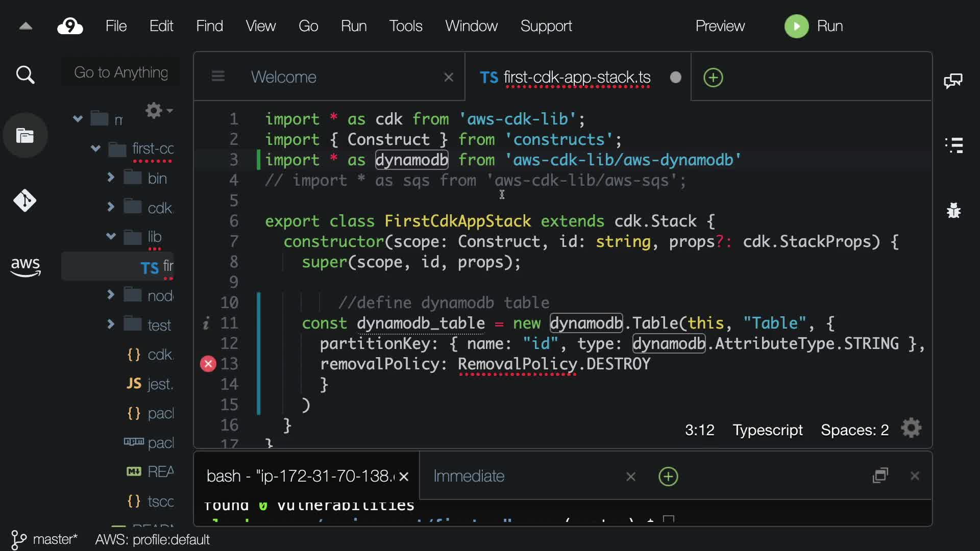Open the Outline list icon
The width and height of the screenshot is (980, 551).
pos(953,145)
